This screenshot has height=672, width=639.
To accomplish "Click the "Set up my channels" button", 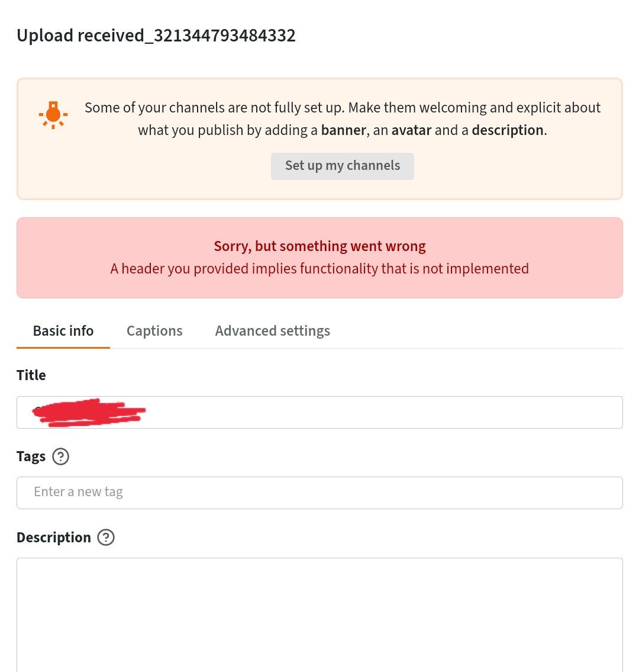I will point(343,166).
